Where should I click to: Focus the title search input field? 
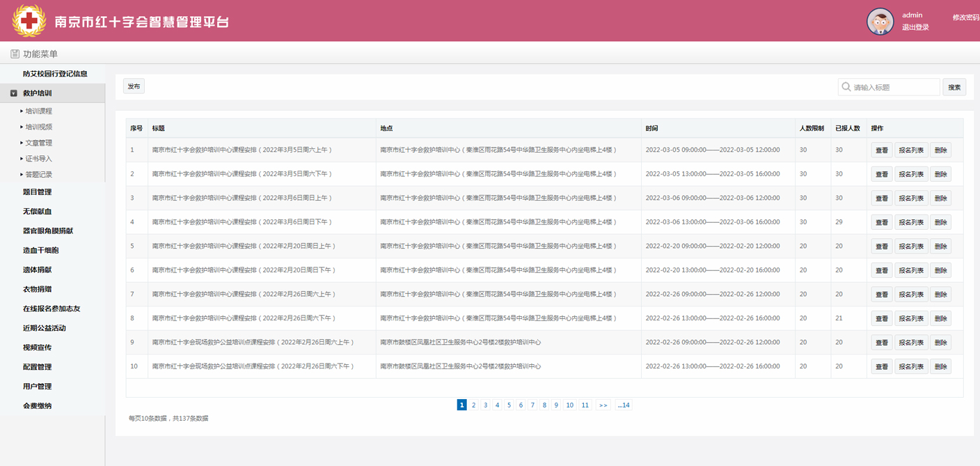click(894, 87)
